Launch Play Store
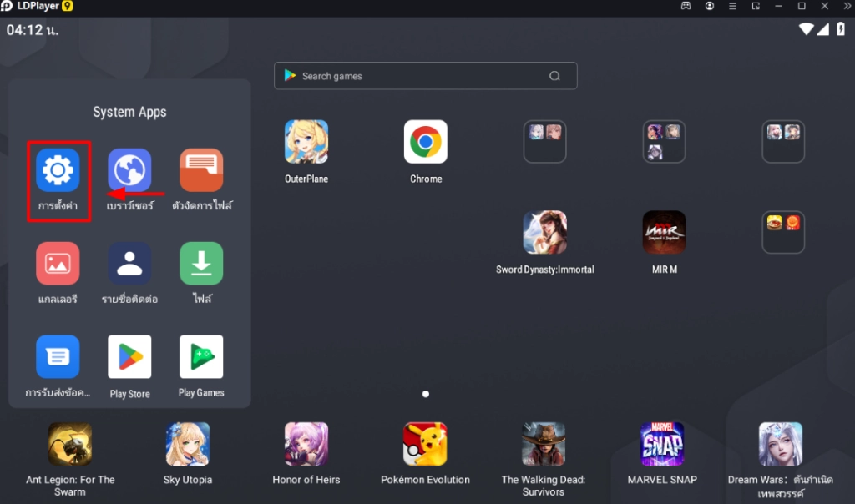Screen dimensions: 855x504 [x=129, y=357]
